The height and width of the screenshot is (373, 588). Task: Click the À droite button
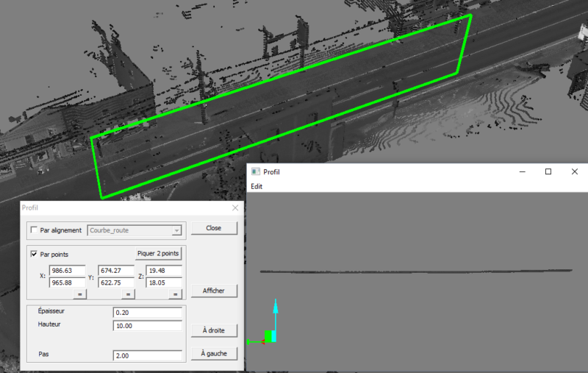tap(213, 330)
